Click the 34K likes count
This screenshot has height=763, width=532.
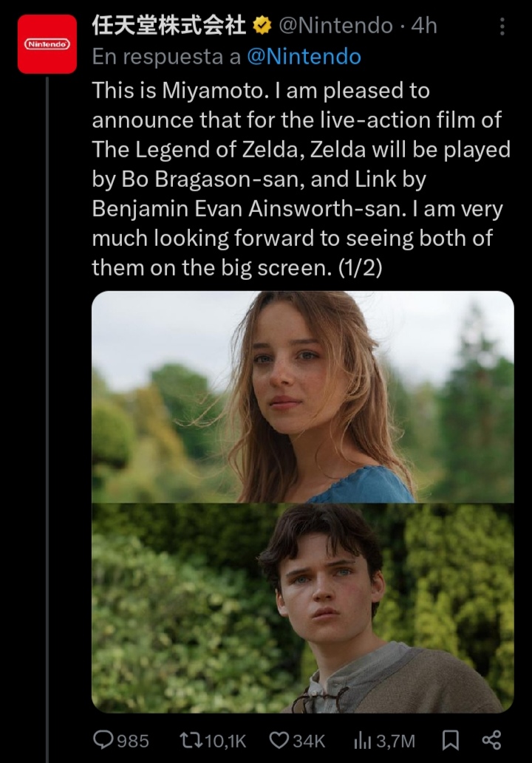tap(309, 741)
